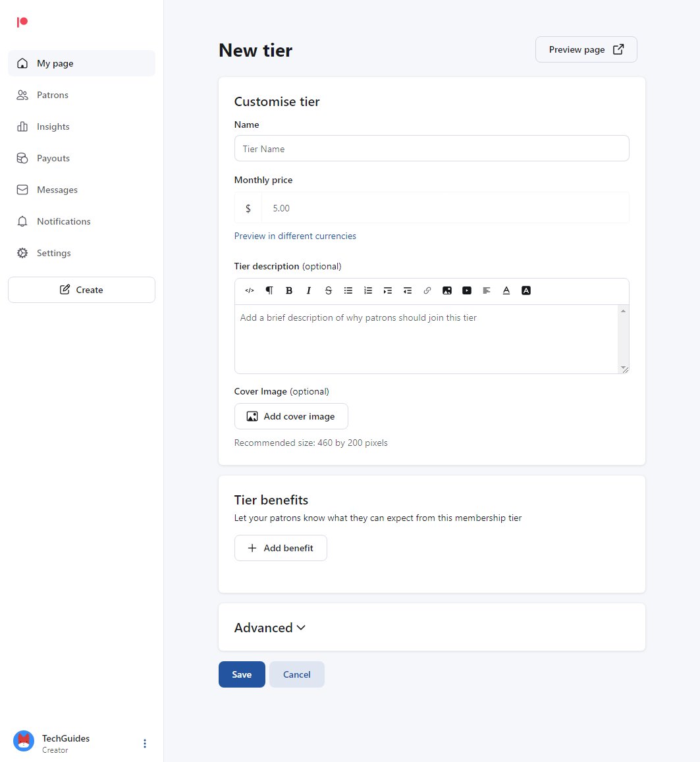Click the strikethrough formatting icon

pos(328,290)
